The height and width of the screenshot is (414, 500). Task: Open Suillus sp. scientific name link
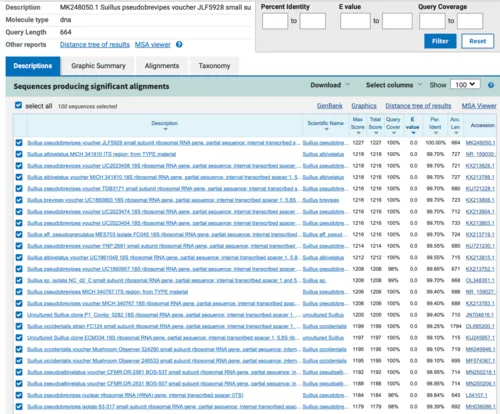[x=314, y=280]
